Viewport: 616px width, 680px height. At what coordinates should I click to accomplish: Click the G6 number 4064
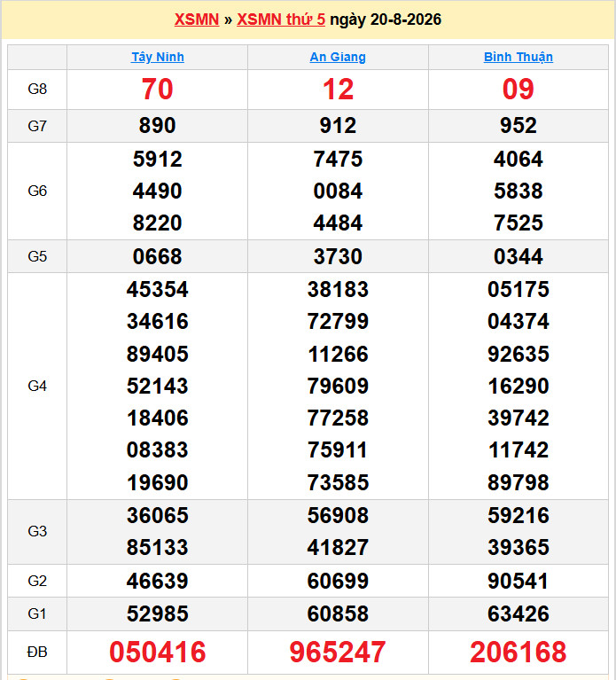(x=518, y=159)
